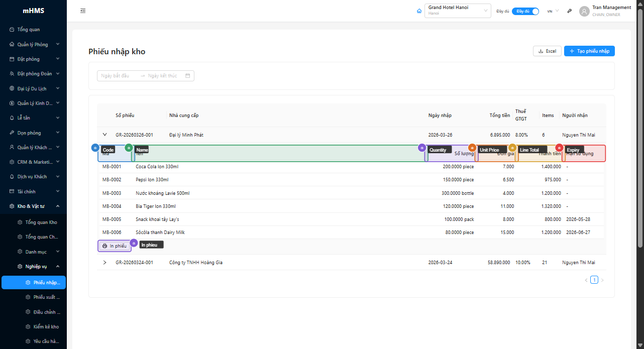The image size is (644, 349).
Task: Click the Tạo phiếu nhập button
Action: click(589, 51)
